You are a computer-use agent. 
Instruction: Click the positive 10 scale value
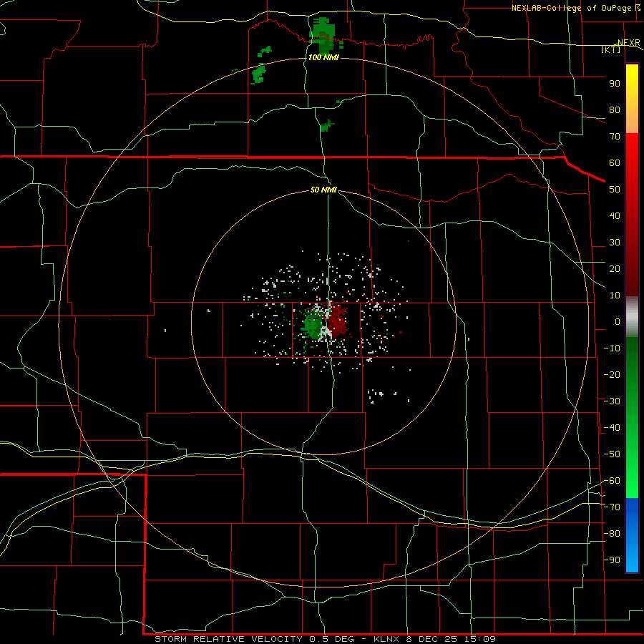[x=615, y=296]
